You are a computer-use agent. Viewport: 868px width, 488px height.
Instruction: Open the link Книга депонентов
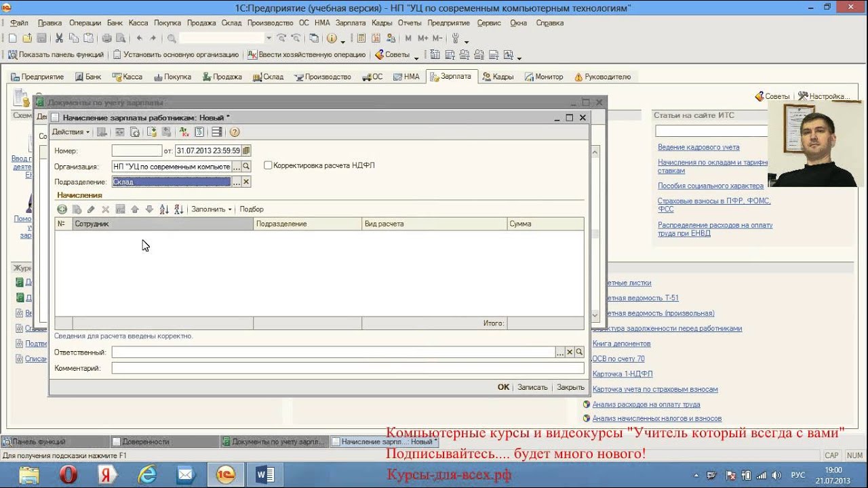tap(621, 344)
